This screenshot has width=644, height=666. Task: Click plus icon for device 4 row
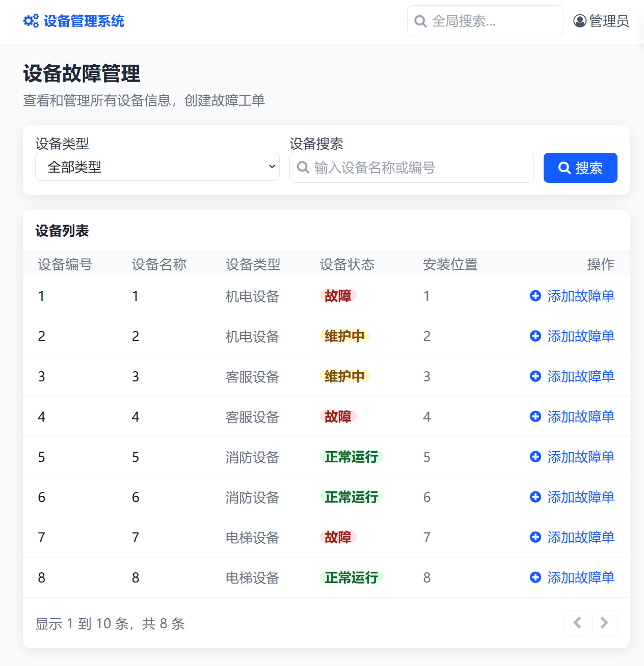[535, 417]
